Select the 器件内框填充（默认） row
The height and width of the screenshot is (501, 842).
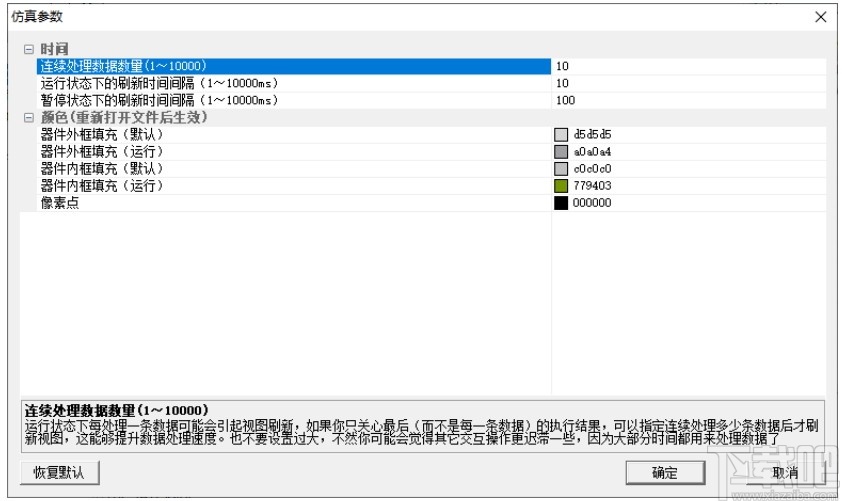tap(294, 169)
